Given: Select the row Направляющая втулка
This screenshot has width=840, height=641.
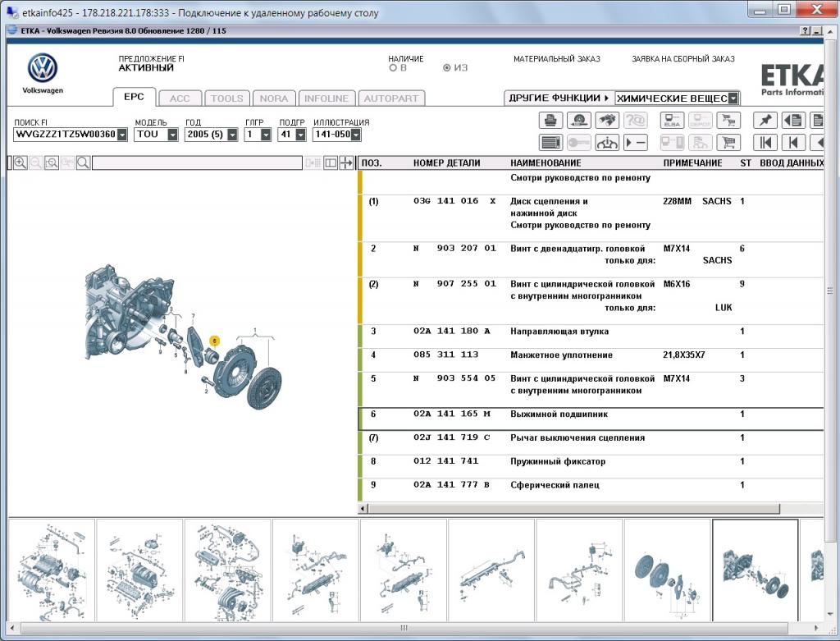Looking at the screenshot, I should pos(591,336).
